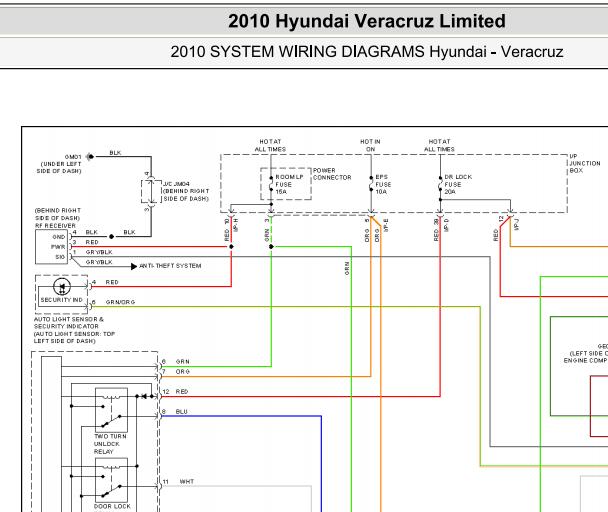
Task: Click the 'GRN/ORG' wire color label
Action: [x=120, y=302]
